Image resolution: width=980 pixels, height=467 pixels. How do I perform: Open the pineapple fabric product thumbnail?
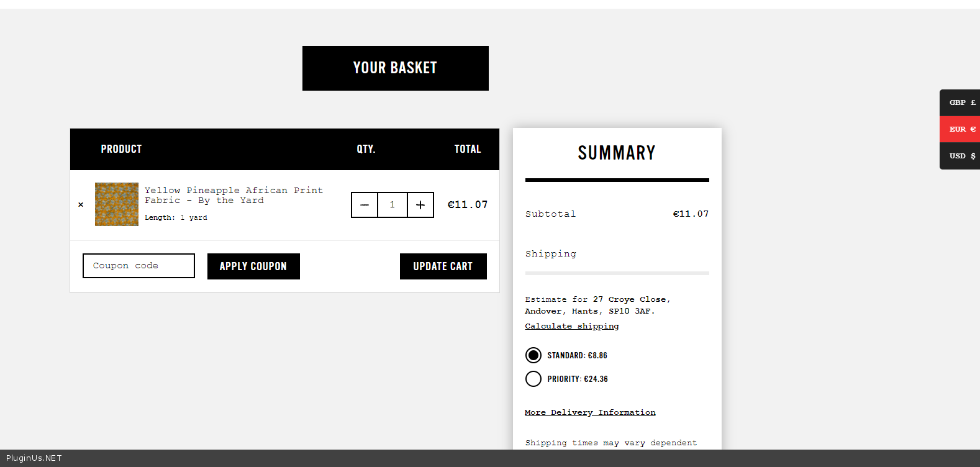pos(117,204)
